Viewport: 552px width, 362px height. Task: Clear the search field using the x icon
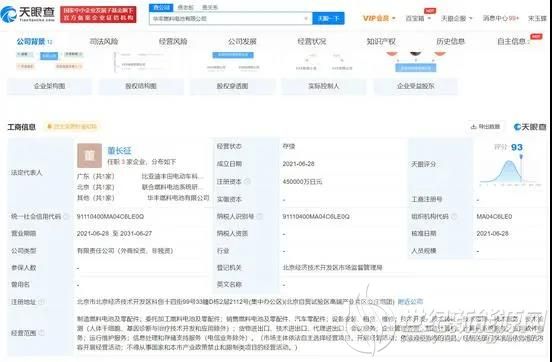pyautogui.click(x=306, y=18)
